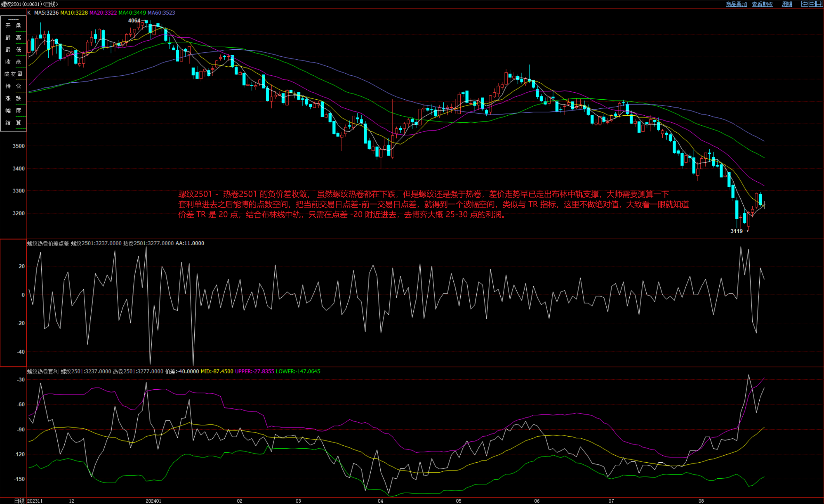Click the 开盘 row in info panel
Screen dimensions: 824x504
pyautogui.click(x=13, y=25)
